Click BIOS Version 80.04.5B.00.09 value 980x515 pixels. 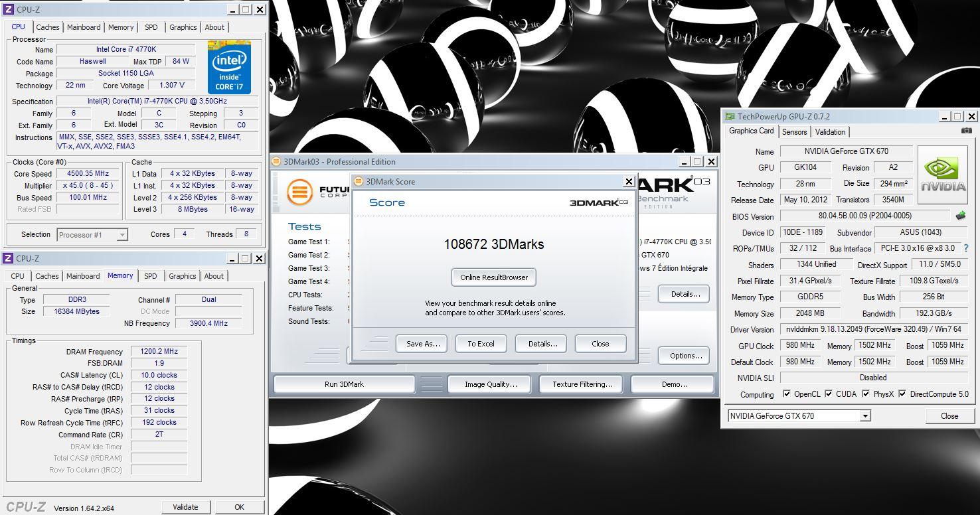click(865, 216)
